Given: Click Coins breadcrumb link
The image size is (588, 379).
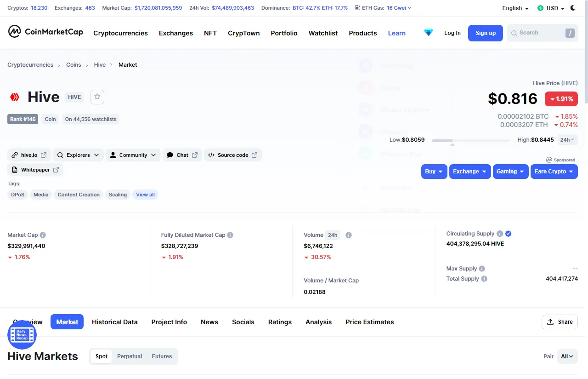Looking at the screenshot, I should click(x=73, y=65).
